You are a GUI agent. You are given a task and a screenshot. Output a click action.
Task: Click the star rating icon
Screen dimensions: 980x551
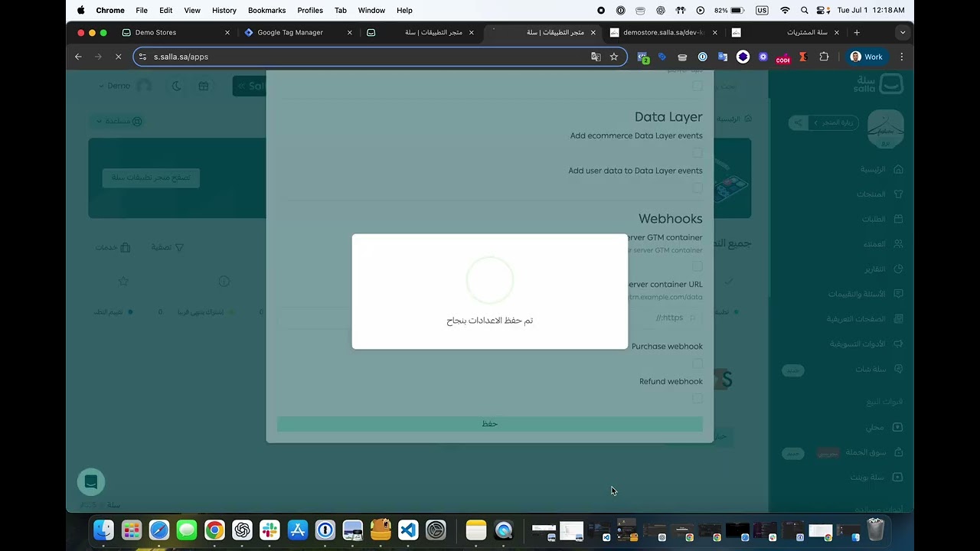coord(123,282)
